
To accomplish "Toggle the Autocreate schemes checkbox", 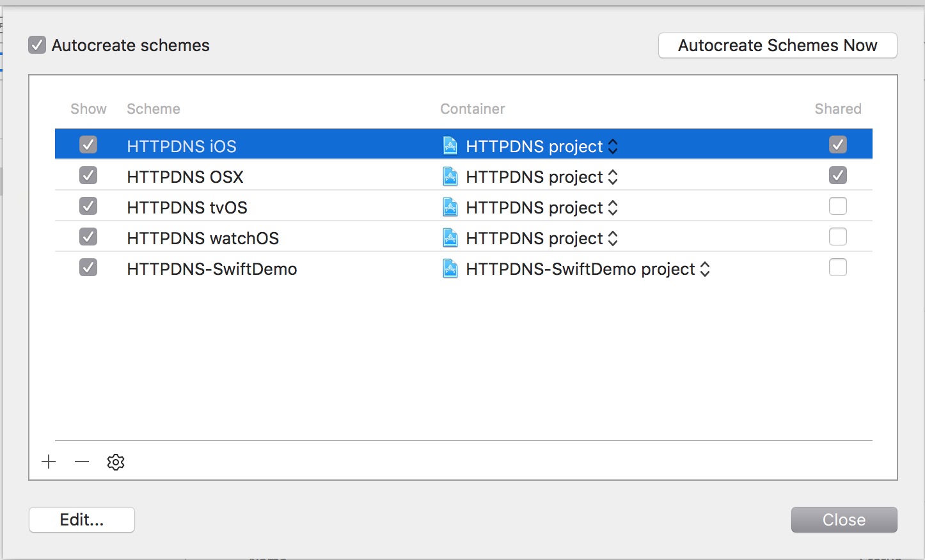I will (37, 45).
